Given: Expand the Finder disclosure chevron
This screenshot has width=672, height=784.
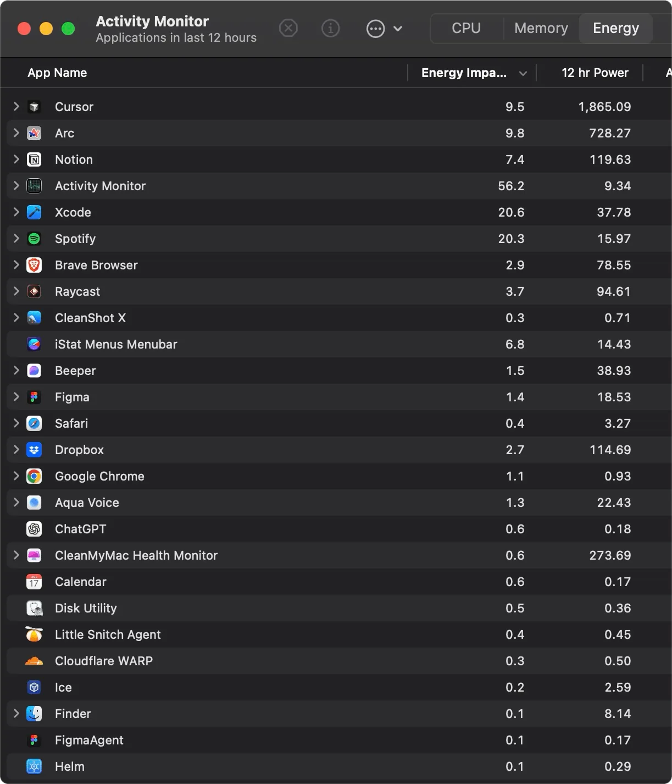Looking at the screenshot, I should pos(16,713).
